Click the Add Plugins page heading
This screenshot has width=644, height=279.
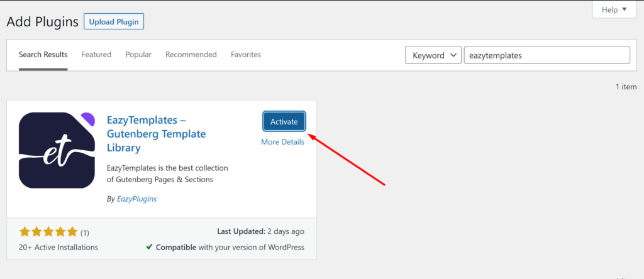click(x=42, y=22)
